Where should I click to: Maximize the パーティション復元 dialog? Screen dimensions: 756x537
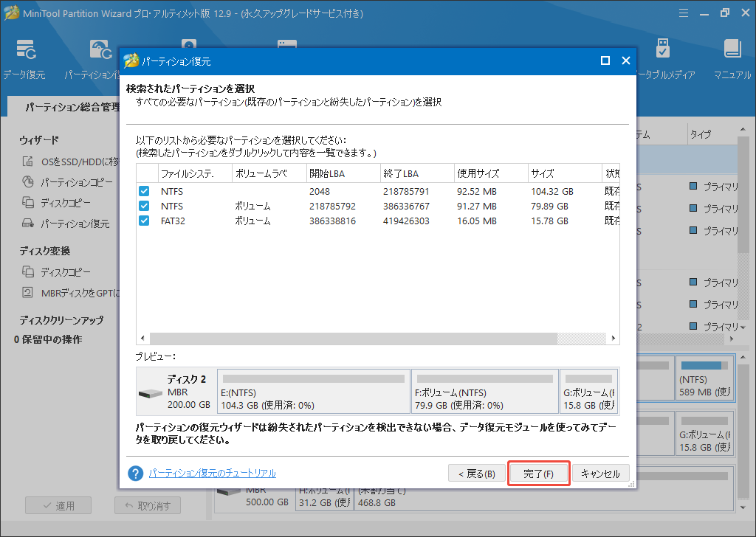(x=605, y=60)
